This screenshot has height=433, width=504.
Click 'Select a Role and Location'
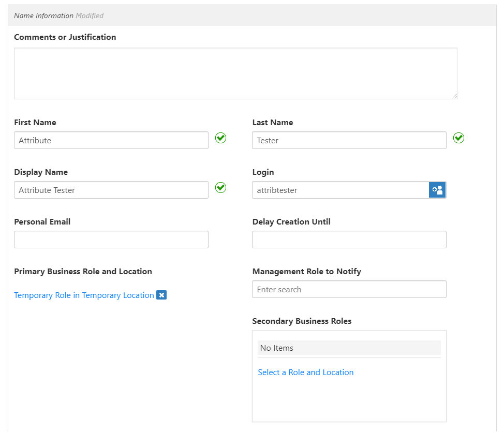[305, 372]
